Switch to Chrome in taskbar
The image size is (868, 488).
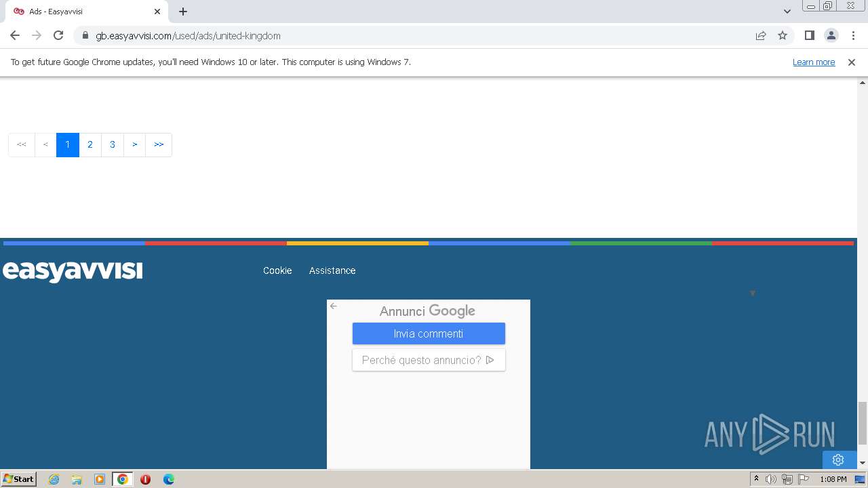pyautogui.click(x=123, y=479)
